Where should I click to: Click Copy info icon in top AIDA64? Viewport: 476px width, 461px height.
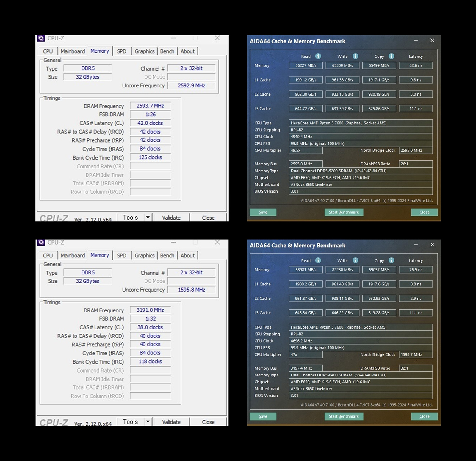pyautogui.click(x=392, y=56)
